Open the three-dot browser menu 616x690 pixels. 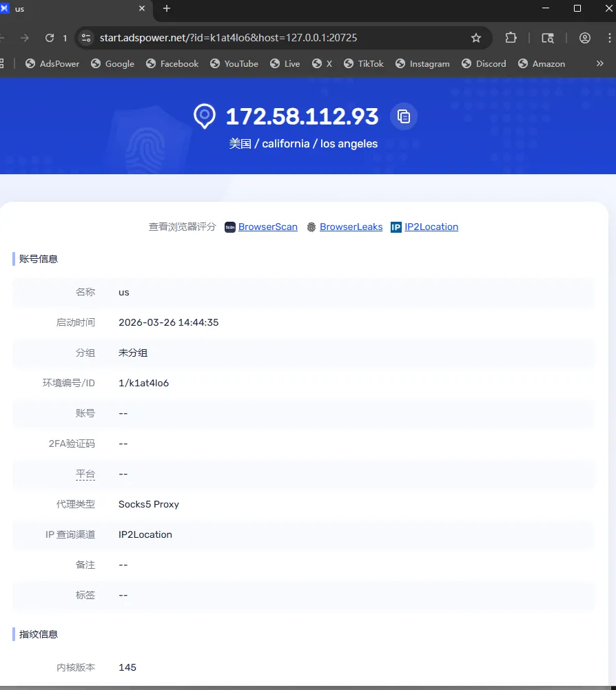click(609, 38)
